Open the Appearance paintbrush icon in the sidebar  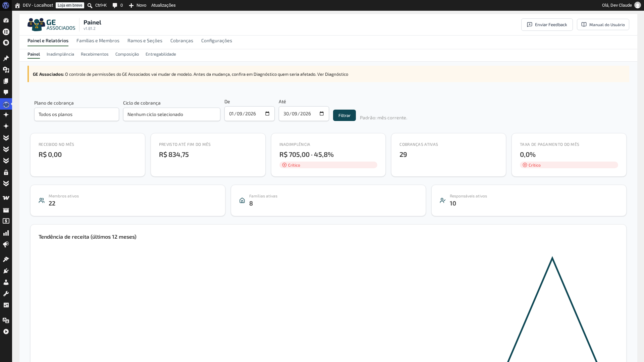(6, 259)
